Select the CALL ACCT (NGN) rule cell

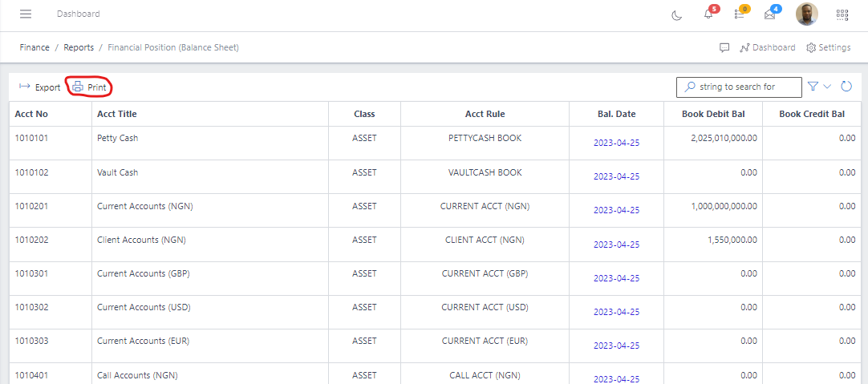pyautogui.click(x=485, y=374)
